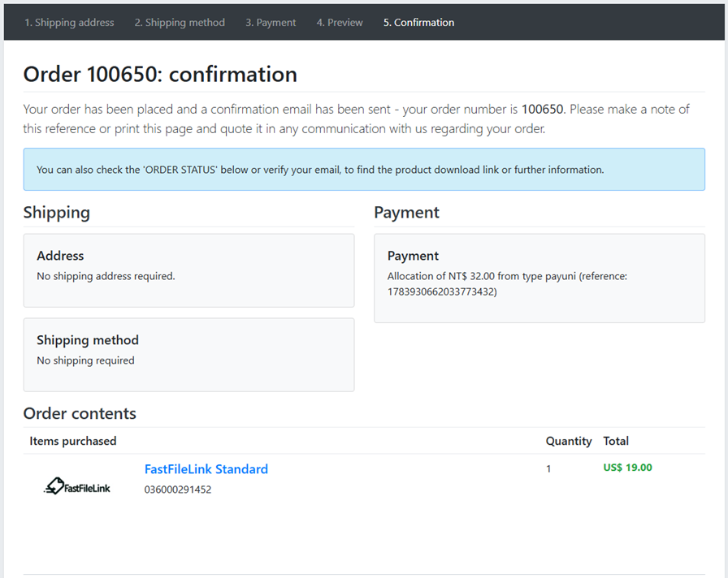Select the 3. Payment step
Viewport: 728px width, 578px height.
pos(271,22)
